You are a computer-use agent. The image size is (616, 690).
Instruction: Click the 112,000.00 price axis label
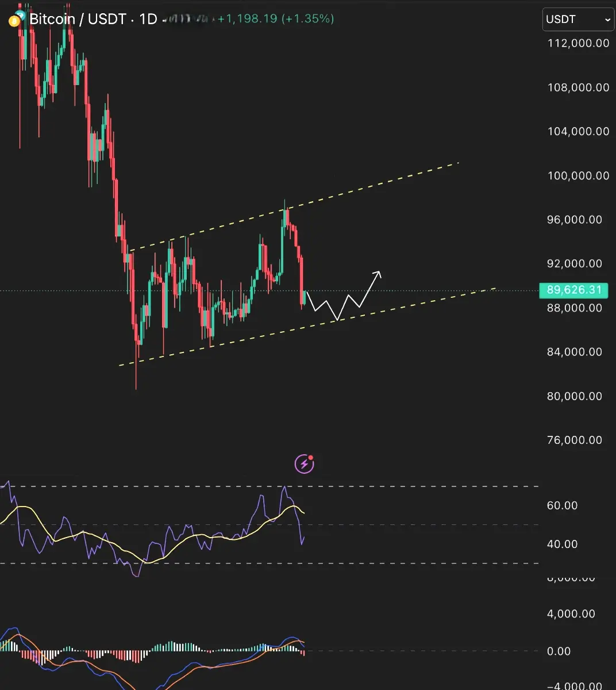578,43
